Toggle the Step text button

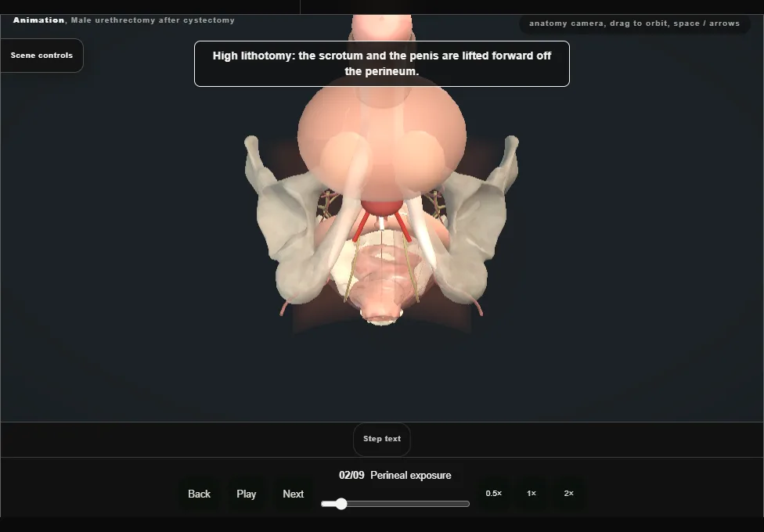click(x=382, y=439)
